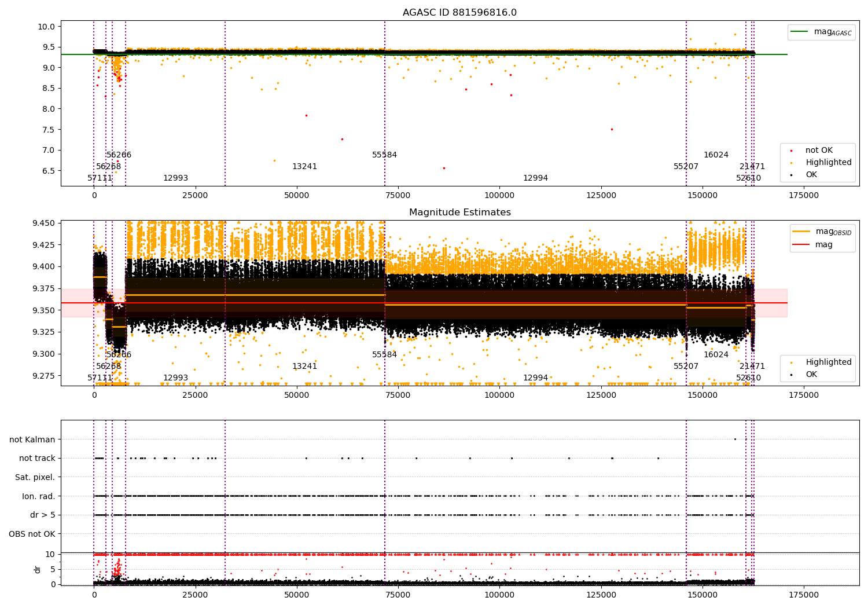Click the 9.275 y-axis tick in middle plot

43,376
